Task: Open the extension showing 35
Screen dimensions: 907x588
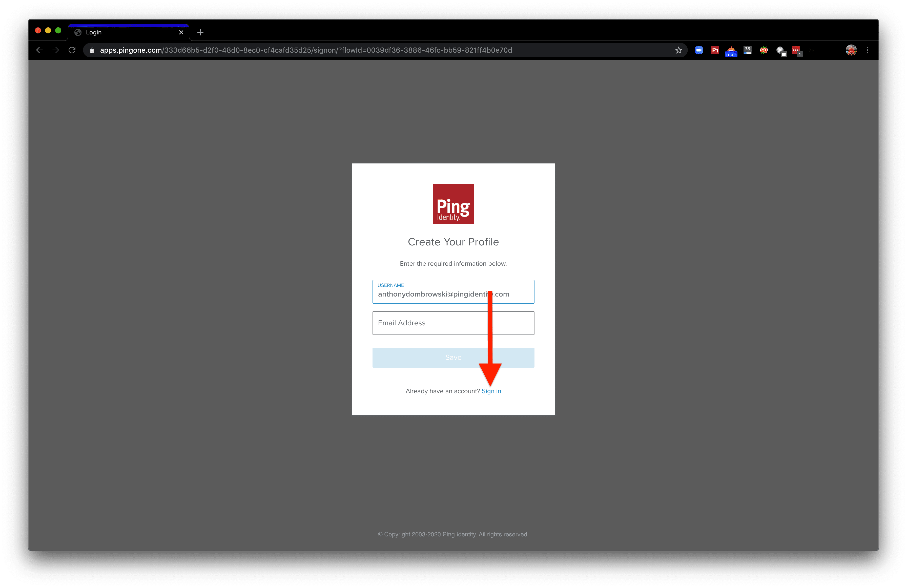Action: pyautogui.click(x=747, y=50)
